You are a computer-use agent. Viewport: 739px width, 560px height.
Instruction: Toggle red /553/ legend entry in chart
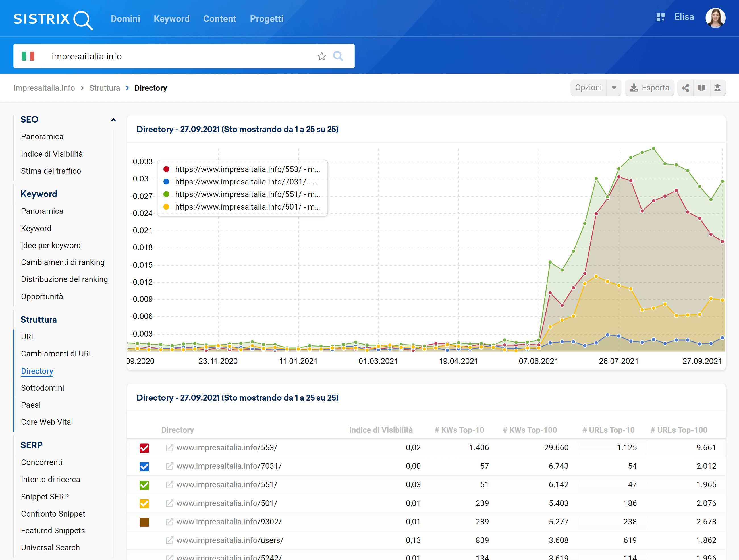click(x=242, y=169)
